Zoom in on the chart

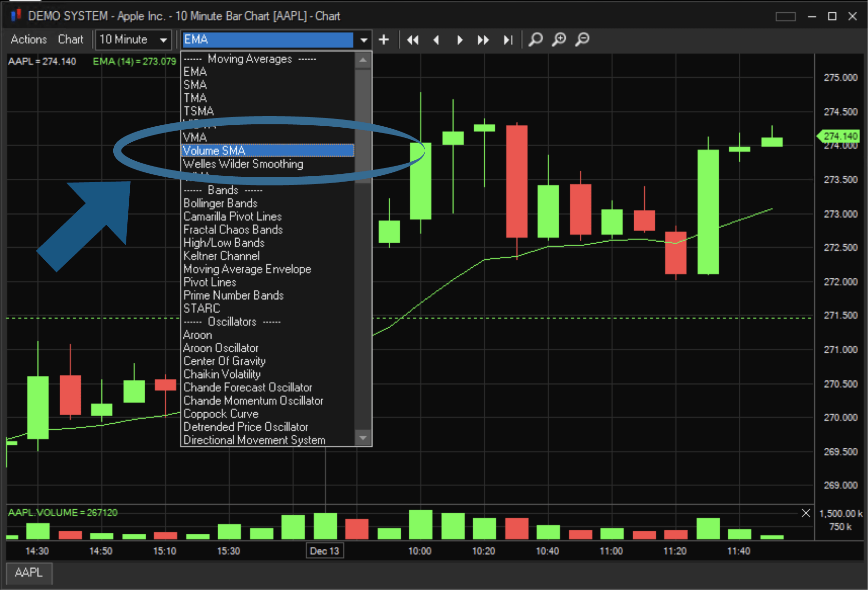tap(559, 39)
